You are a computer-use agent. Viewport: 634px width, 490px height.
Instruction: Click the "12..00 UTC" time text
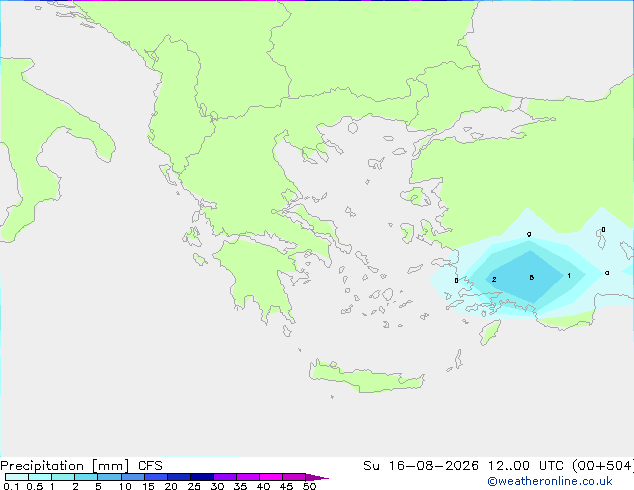[x=526, y=466]
